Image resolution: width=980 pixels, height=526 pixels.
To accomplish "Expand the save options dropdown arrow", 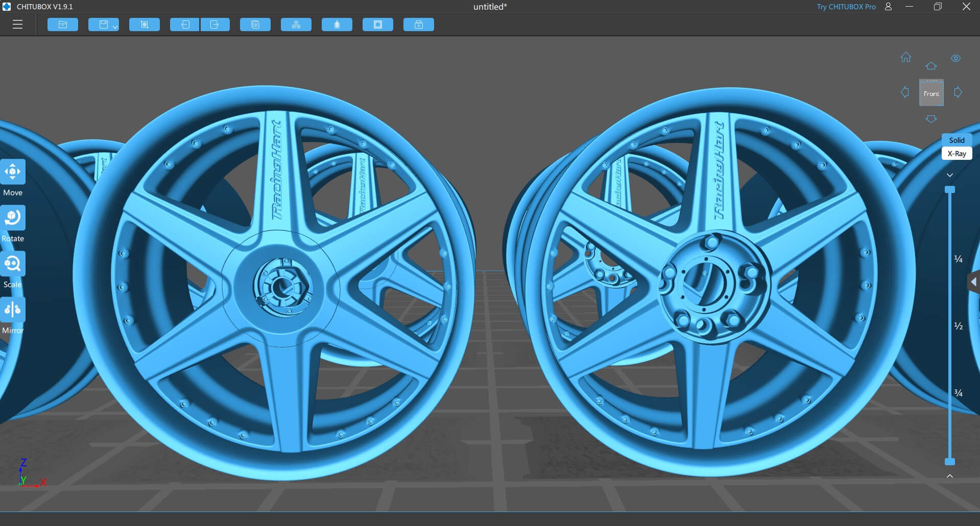I will pos(115,27).
